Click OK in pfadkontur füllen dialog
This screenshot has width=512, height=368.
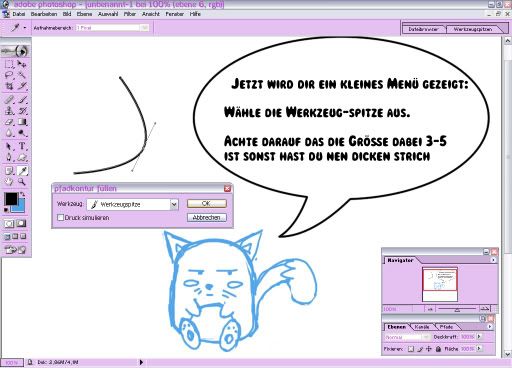(x=207, y=203)
